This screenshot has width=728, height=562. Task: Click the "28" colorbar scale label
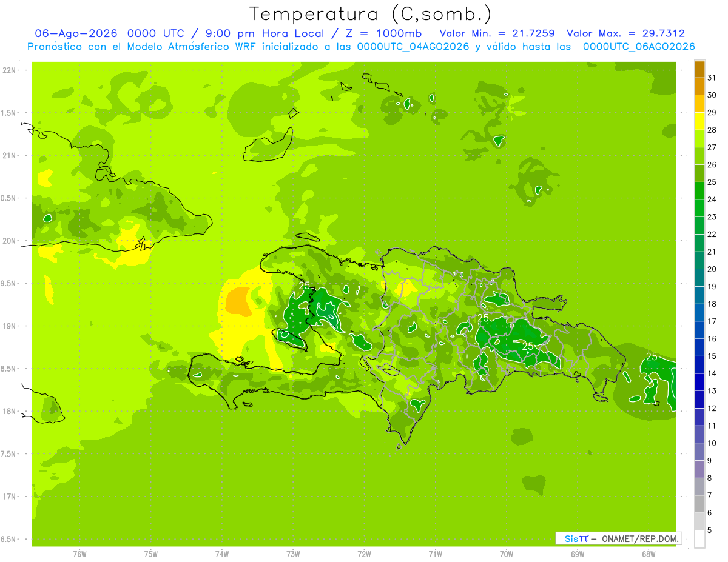(712, 130)
